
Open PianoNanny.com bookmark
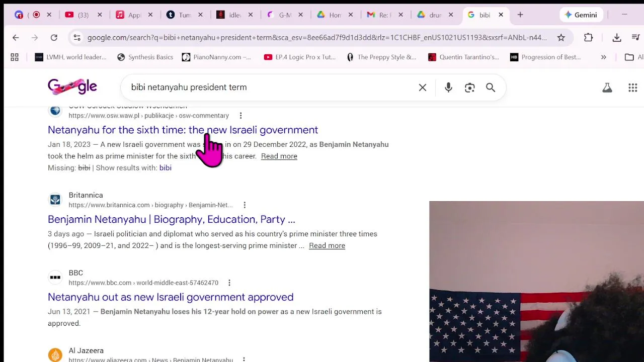(216, 57)
